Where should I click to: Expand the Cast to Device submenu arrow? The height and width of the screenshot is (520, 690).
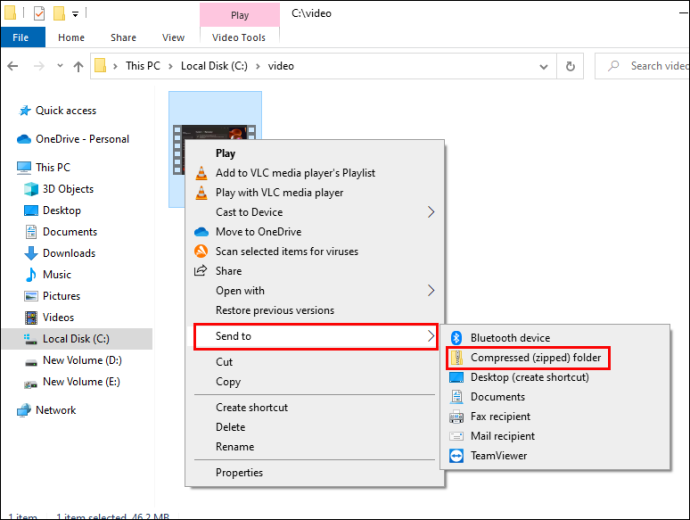click(431, 212)
